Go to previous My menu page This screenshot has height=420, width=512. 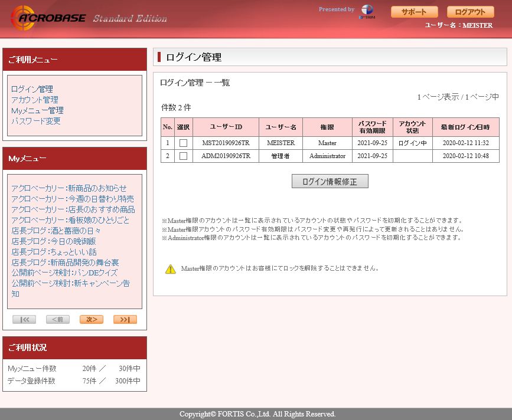tap(58, 320)
